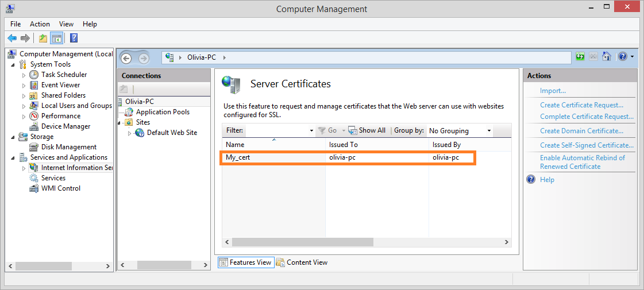Expand the Default Web Site node
The width and height of the screenshot is (644, 290).
coord(129,133)
